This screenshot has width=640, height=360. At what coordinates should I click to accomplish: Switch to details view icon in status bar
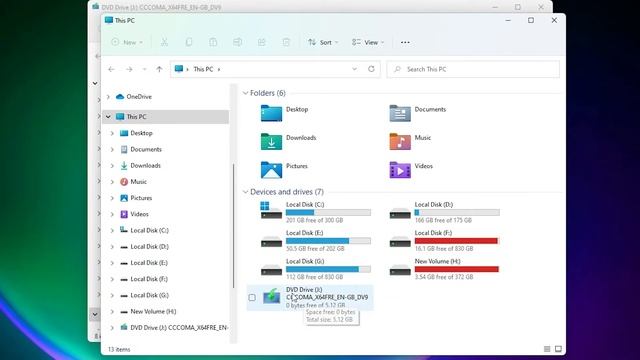[x=547, y=349]
